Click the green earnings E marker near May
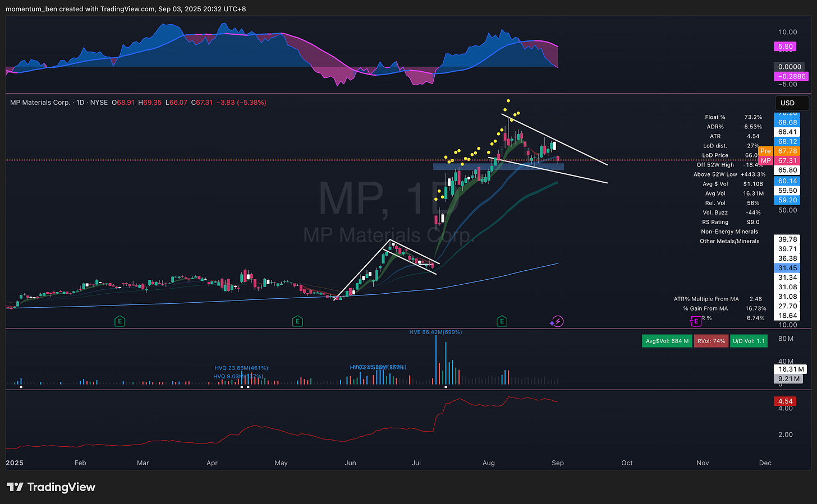This screenshot has width=817, height=504. pyautogui.click(x=297, y=321)
